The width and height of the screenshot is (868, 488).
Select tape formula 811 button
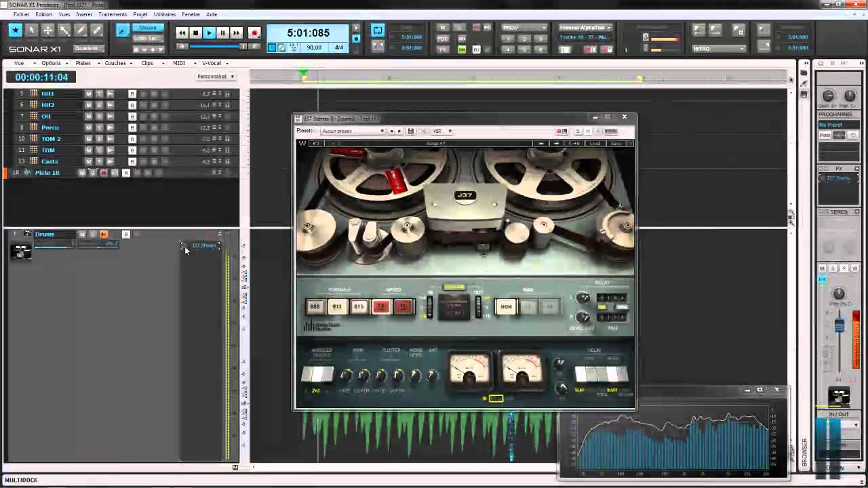337,307
